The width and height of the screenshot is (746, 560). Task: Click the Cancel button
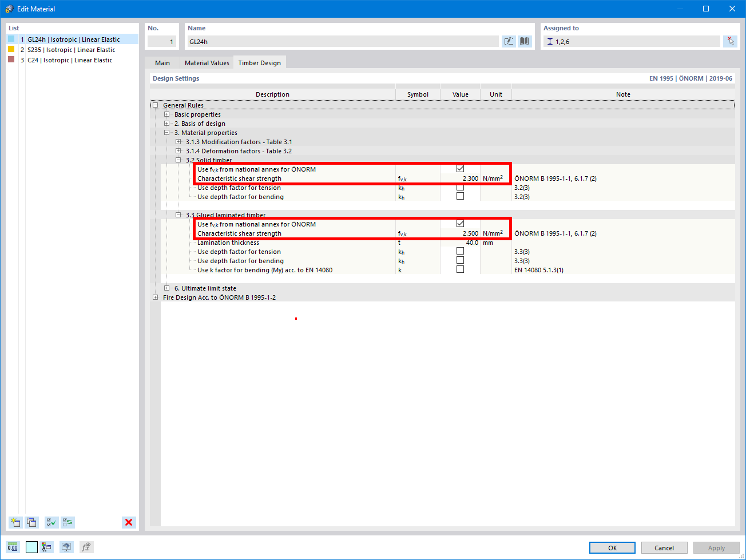(x=664, y=548)
